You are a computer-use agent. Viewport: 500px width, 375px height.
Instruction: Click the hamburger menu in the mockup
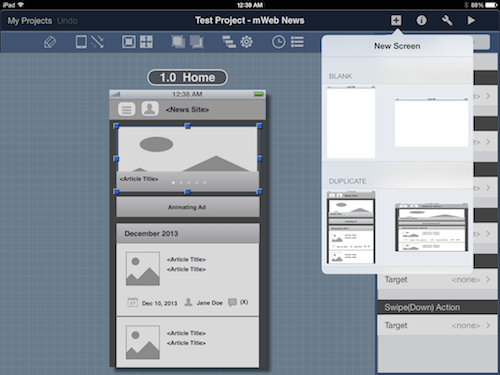[126, 109]
